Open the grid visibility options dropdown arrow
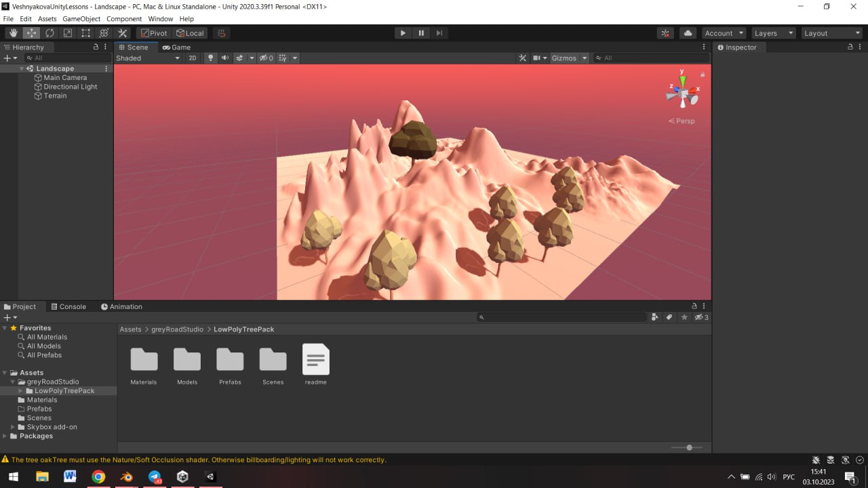Viewport: 868px width, 488px height. (x=295, y=58)
